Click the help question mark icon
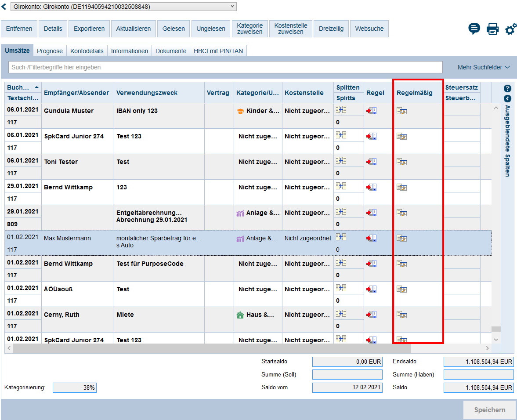The height and width of the screenshot is (420, 517). tap(507, 88)
